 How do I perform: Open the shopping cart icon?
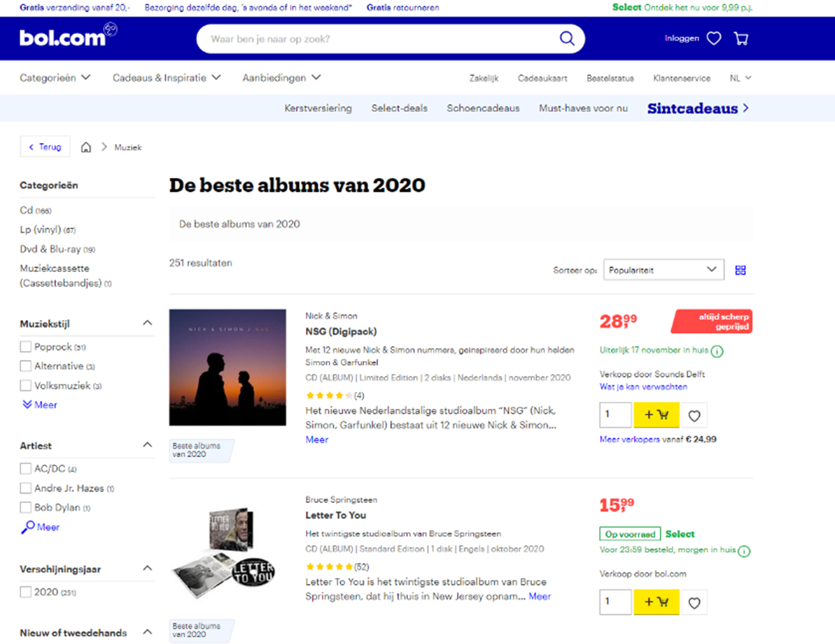[x=741, y=38]
